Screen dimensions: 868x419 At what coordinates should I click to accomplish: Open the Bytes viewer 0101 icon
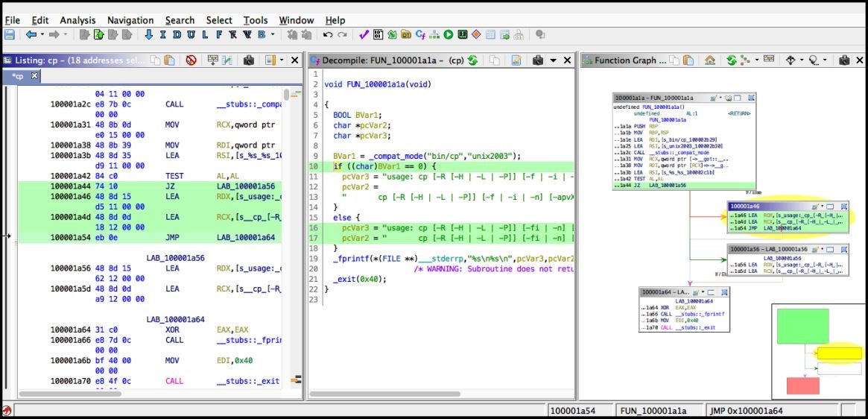tap(378, 34)
